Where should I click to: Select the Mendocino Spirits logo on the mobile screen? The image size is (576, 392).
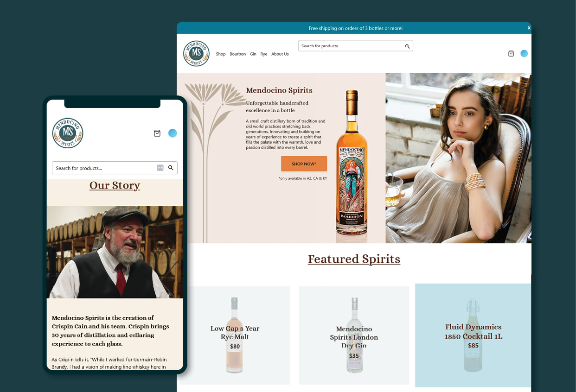click(x=67, y=133)
